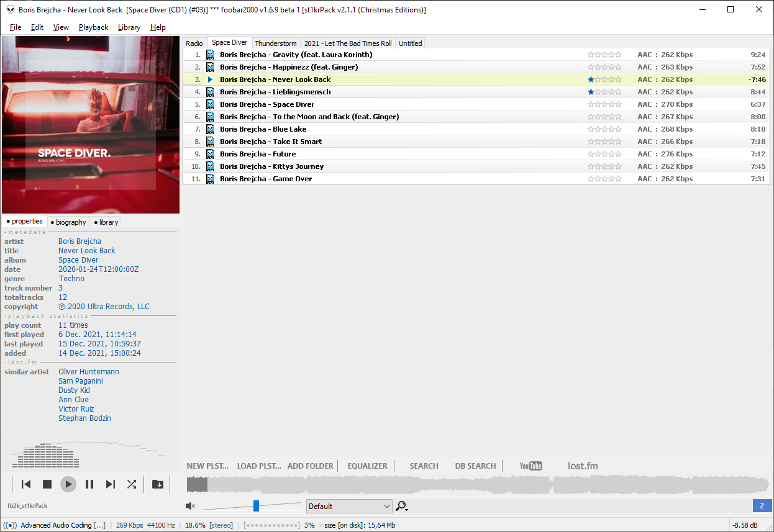Click the artist value Boris Brejcha
Viewport: 774px width, 532px height.
[x=80, y=241]
